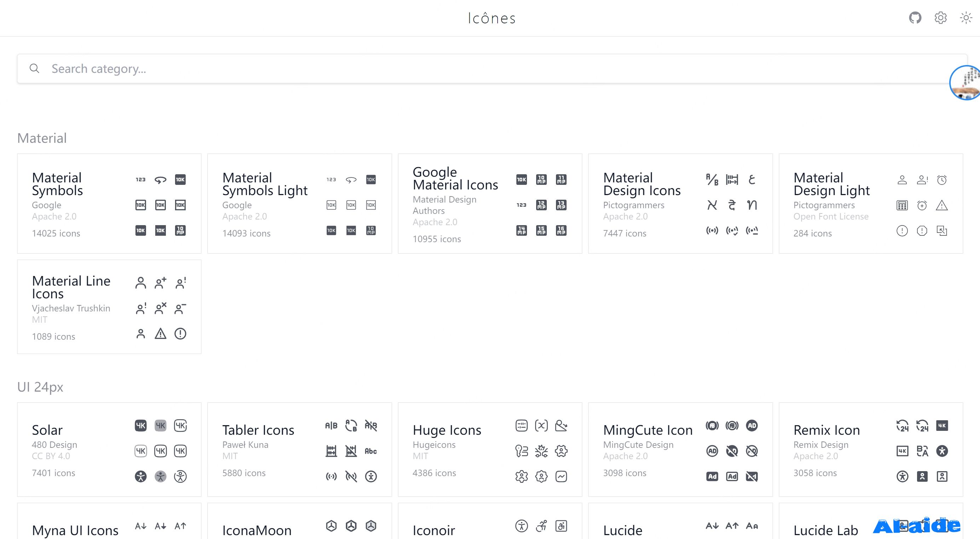Click the Icônes site title
The image size is (980, 539).
point(492,18)
